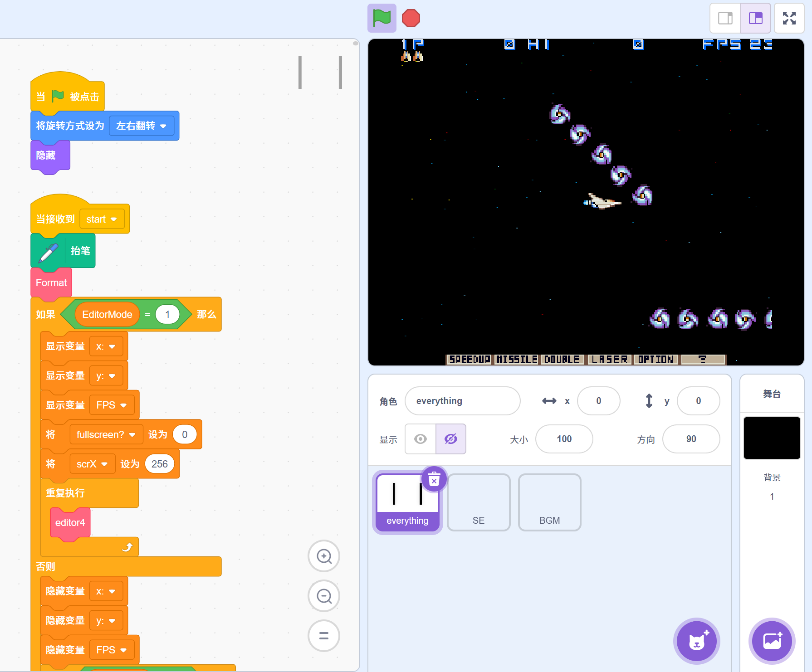This screenshot has height=672, width=812.
Task: Click the sprite name field 'everything'
Action: [462, 401]
